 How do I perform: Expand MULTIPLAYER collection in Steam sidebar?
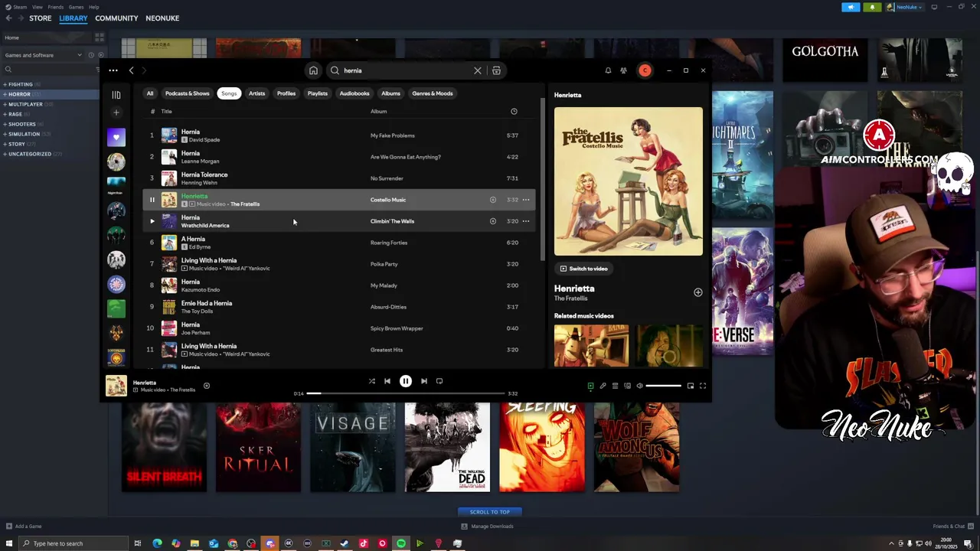(x=25, y=104)
